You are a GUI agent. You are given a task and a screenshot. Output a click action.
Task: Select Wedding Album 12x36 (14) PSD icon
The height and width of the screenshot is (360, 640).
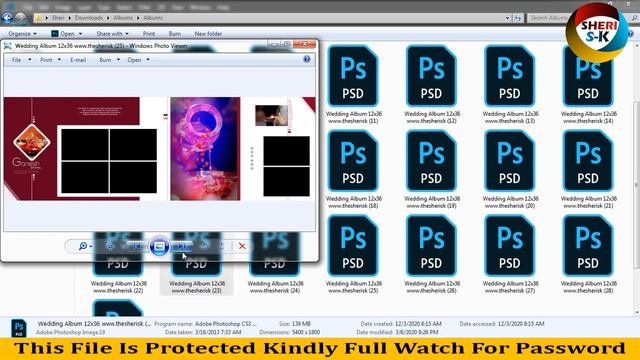point(588,76)
